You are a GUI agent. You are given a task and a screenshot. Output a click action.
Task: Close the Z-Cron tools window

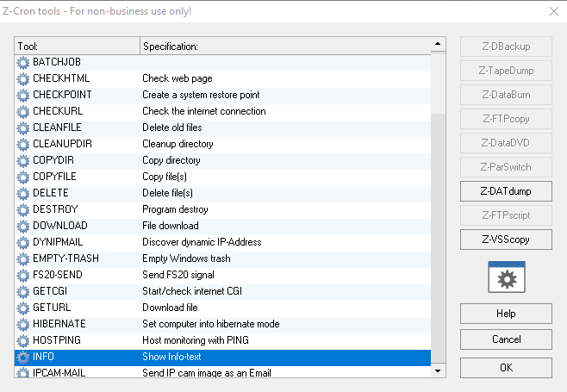tap(553, 11)
